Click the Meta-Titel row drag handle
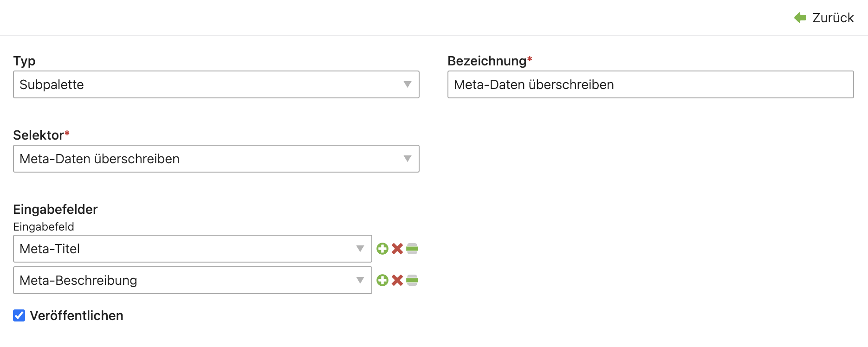The height and width of the screenshot is (347, 868). 412,249
